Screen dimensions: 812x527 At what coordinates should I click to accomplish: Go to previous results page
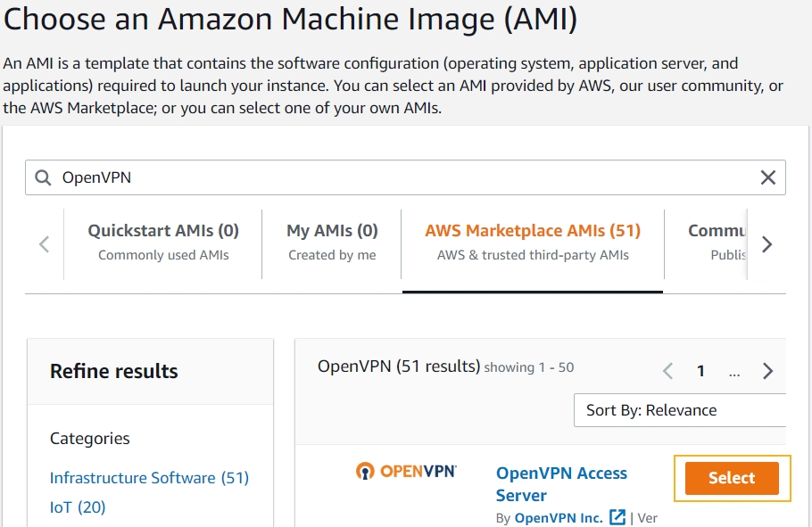click(668, 371)
